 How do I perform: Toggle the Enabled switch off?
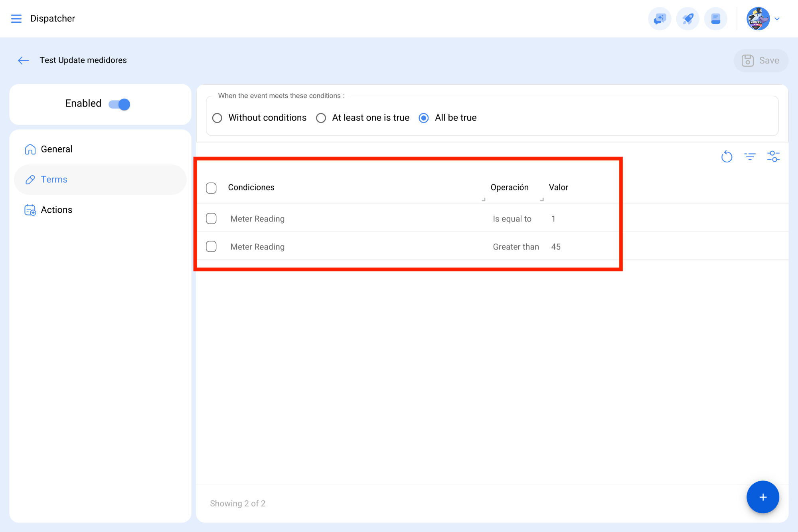click(x=119, y=104)
